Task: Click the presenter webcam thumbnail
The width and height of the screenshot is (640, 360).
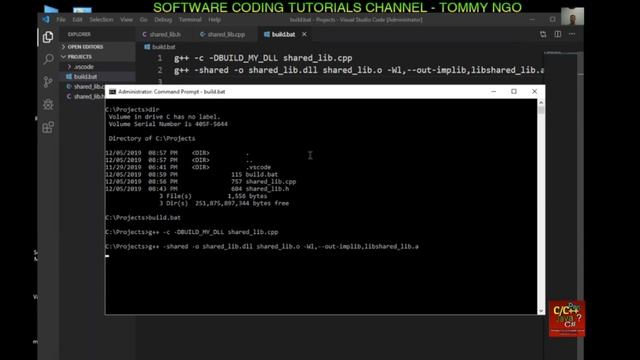Action: (x=572, y=17)
